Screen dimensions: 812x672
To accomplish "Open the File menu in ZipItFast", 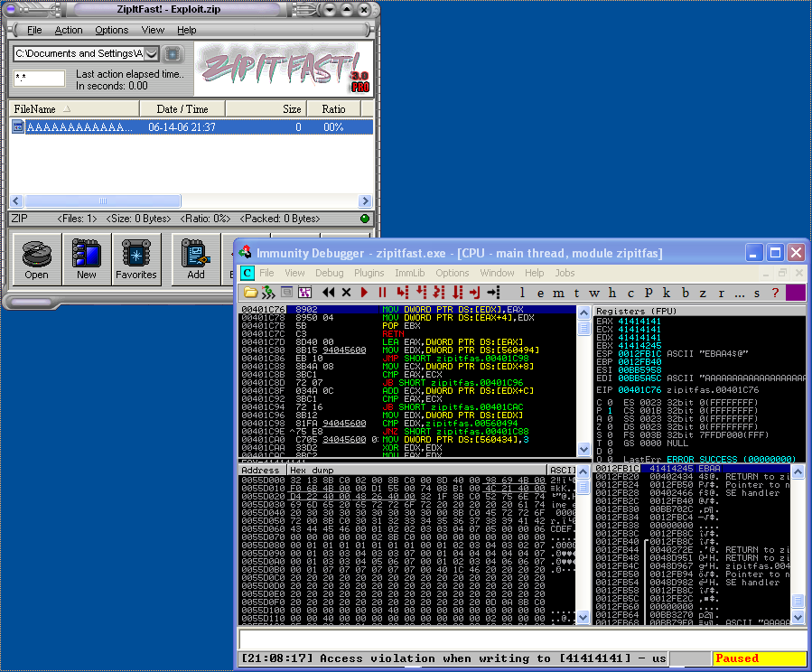I will point(34,30).
